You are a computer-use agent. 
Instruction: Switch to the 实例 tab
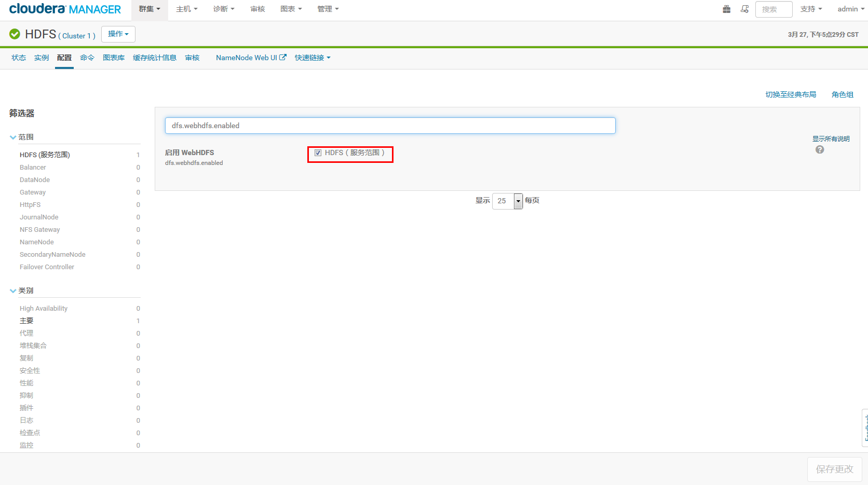coord(41,58)
